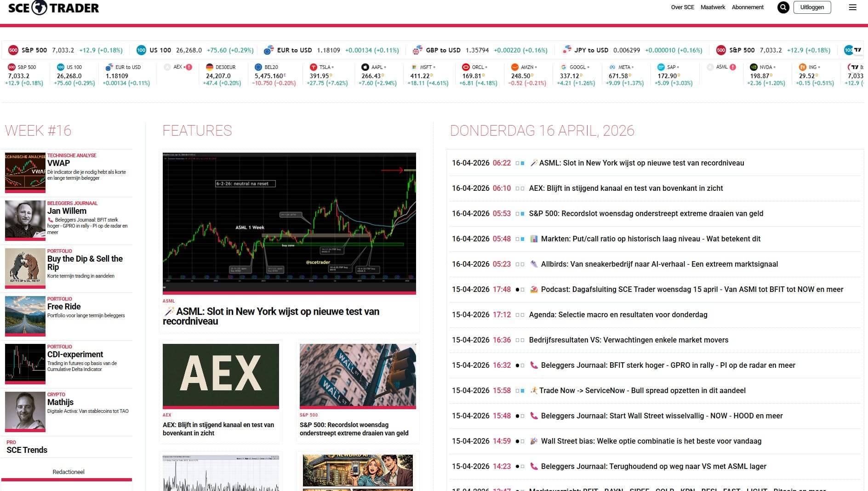Click the Uitloggen button
This screenshot has height=491, width=868.
[812, 7]
